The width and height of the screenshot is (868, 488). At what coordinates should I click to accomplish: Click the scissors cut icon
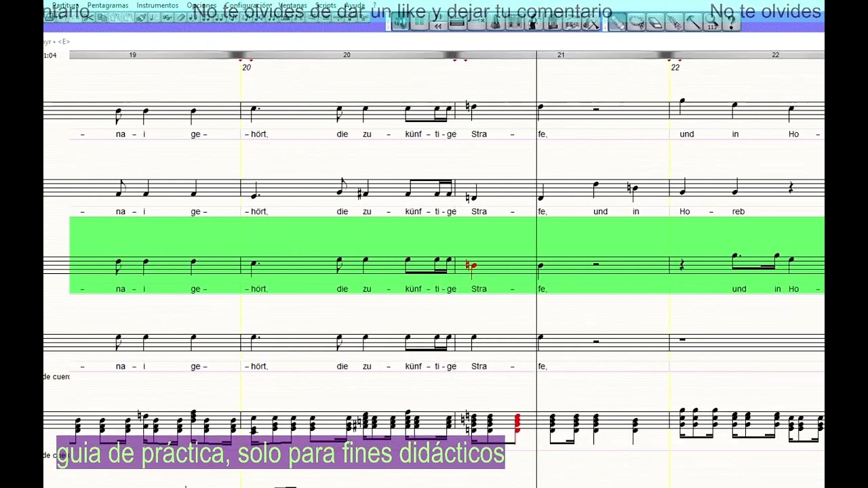click(89, 17)
